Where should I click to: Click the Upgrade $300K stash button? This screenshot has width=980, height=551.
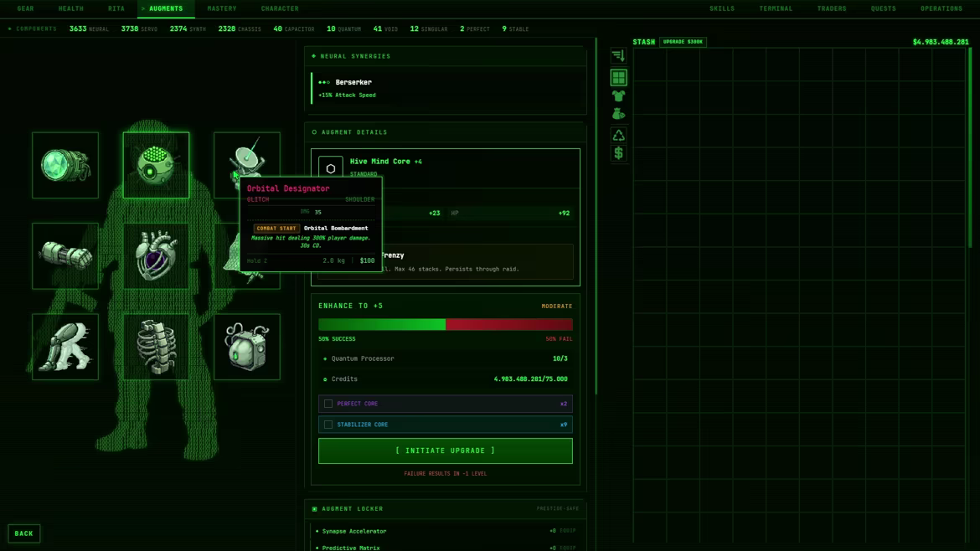click(x=683, y=42)
